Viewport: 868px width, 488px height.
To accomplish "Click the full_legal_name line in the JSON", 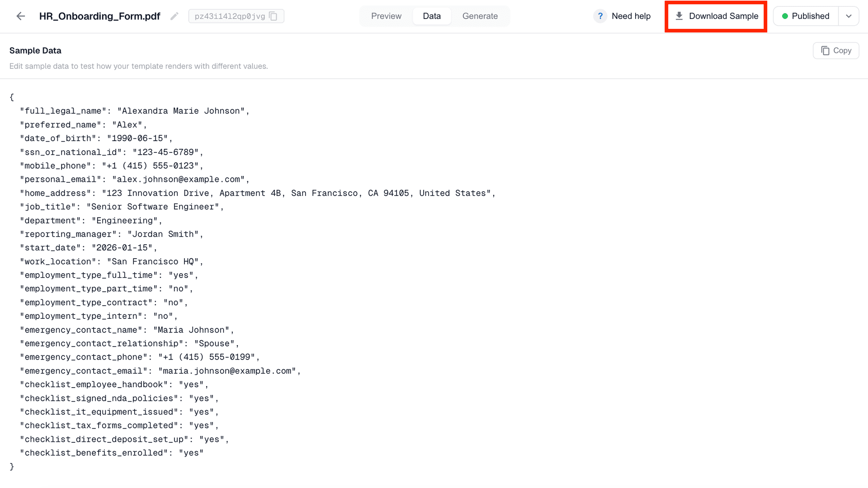I will 134,111.
